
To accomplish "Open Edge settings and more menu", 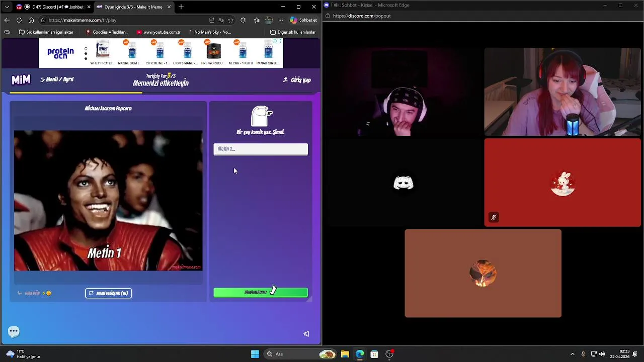I will (280, 20).
